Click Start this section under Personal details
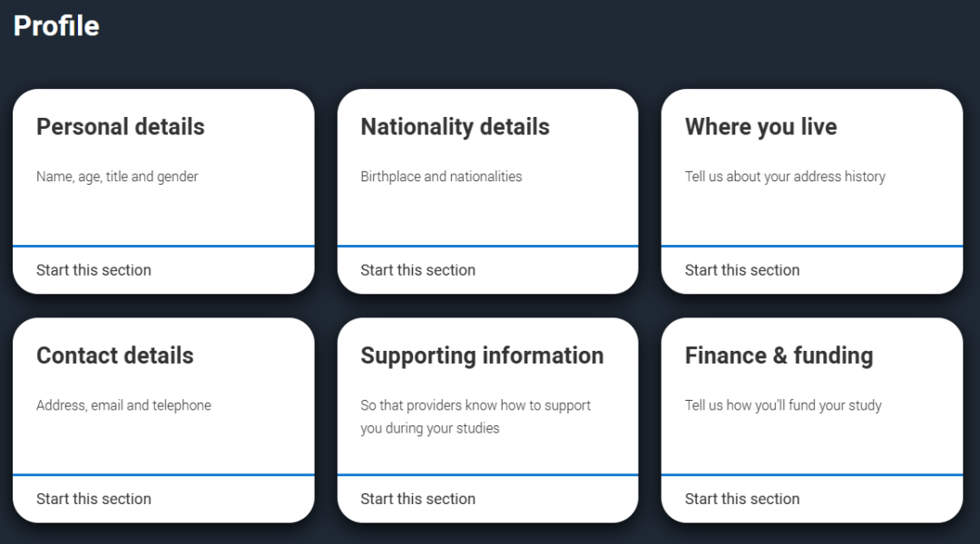 93,270
